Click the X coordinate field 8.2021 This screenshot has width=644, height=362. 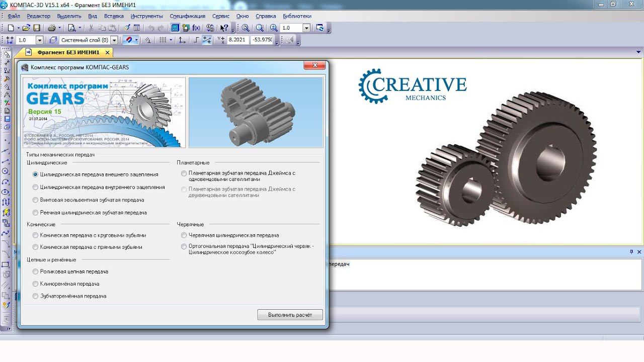coord(238,40)
